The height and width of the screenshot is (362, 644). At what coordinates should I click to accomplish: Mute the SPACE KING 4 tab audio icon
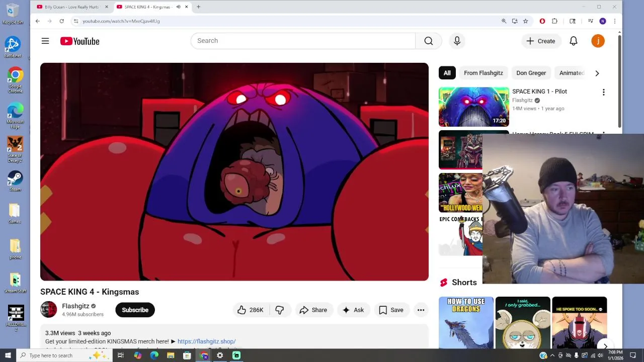178,7
